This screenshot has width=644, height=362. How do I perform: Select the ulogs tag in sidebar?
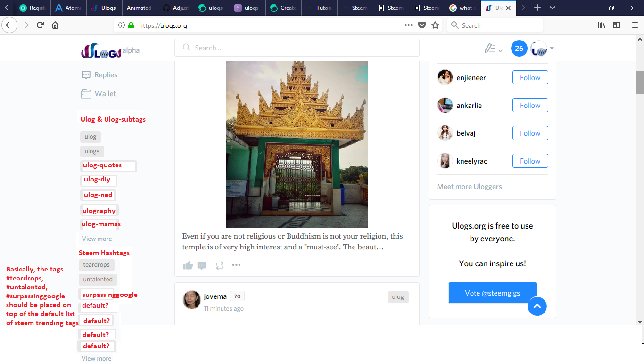pyautogui.click(x=92, y=151)
